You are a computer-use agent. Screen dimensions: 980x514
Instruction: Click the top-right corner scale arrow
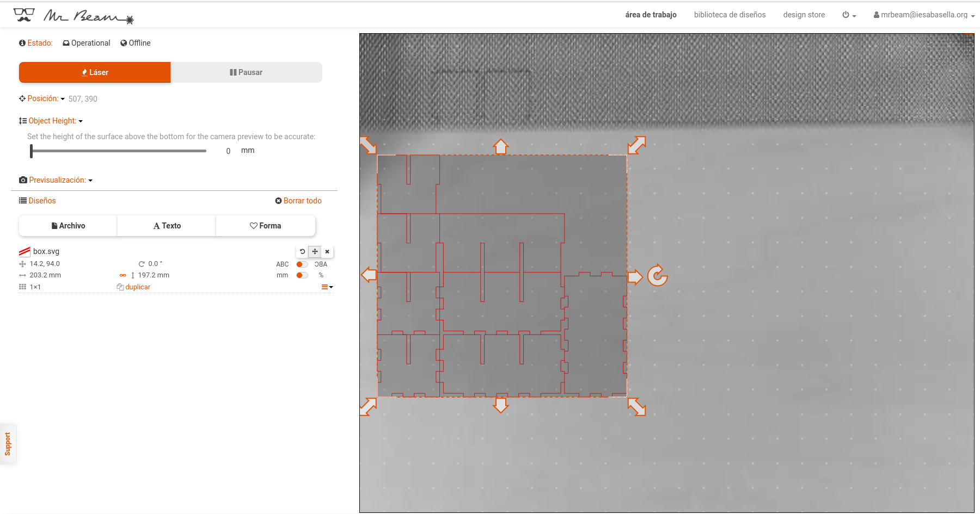pyautogui.click(x=636, y=145)
